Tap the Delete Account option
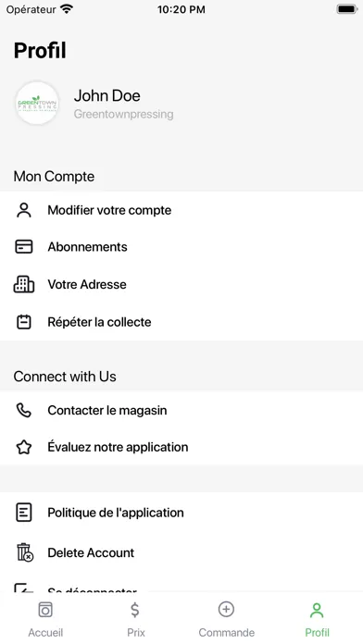The width and height of the screenshot is (363, 644). 181,552
